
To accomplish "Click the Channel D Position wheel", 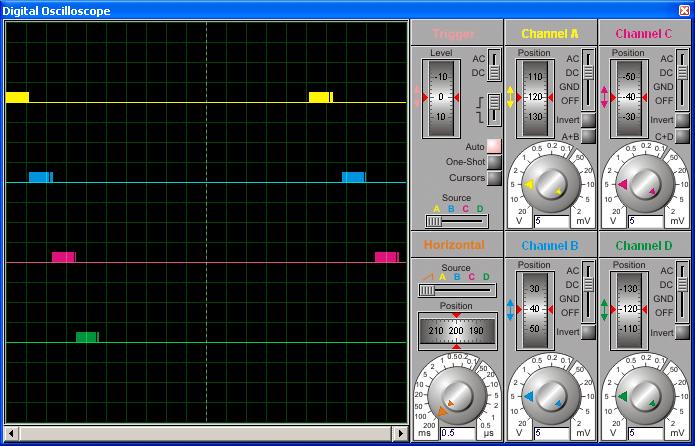I will pyautogui.click(x=629, y=309).
